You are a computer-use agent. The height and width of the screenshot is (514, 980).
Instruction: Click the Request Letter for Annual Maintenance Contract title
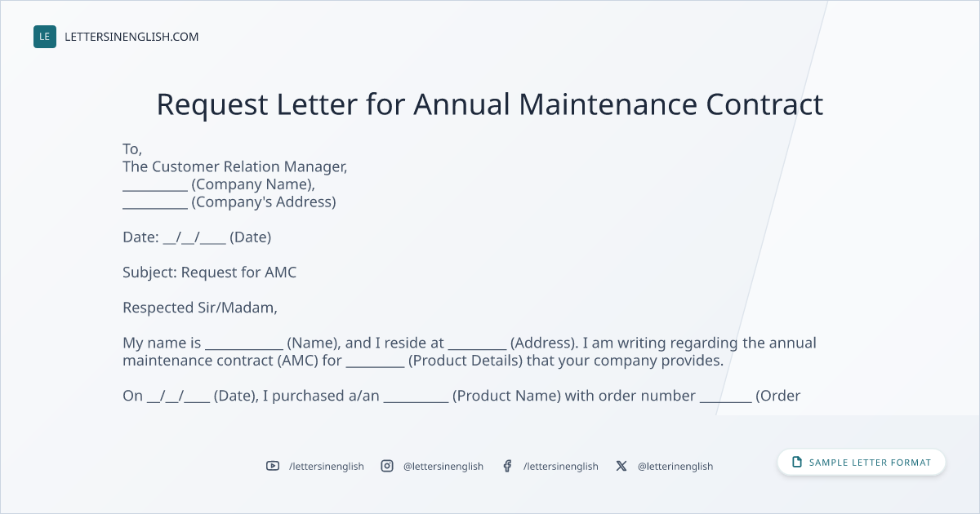pyautogui.click(x=490, y=104)
